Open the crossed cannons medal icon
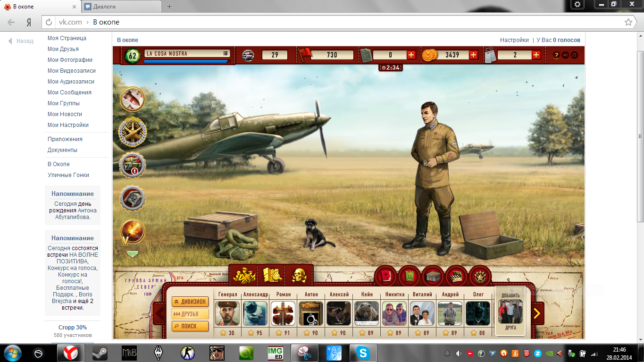This screenshot has height=362, width=644. point(132,132)
